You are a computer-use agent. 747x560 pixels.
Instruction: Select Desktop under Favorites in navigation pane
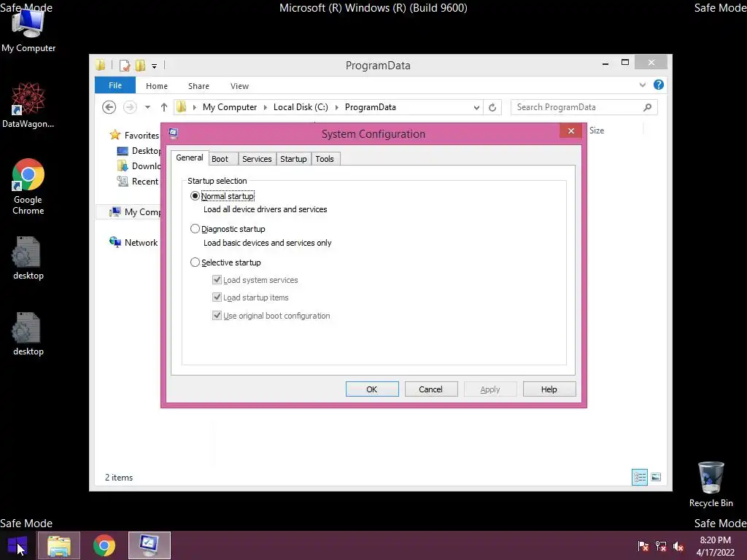(139, 151)
